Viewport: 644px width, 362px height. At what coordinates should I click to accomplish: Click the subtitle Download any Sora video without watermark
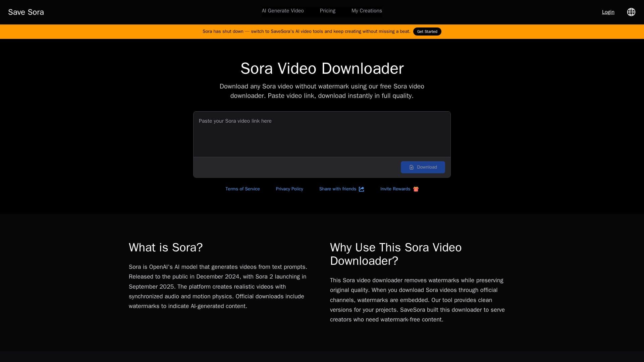pyautogui.click(x=322, y=91)
